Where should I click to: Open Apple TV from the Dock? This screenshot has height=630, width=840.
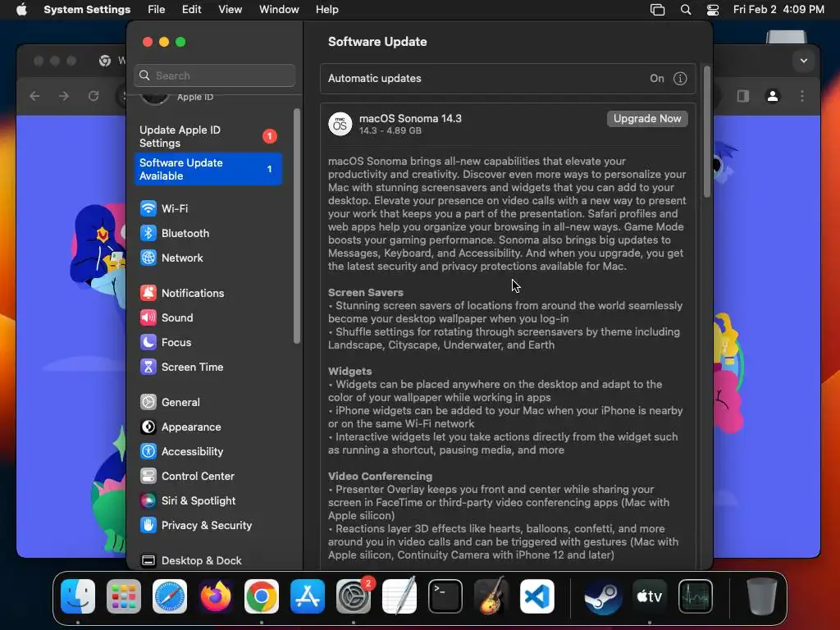click(x=650, y=596)
